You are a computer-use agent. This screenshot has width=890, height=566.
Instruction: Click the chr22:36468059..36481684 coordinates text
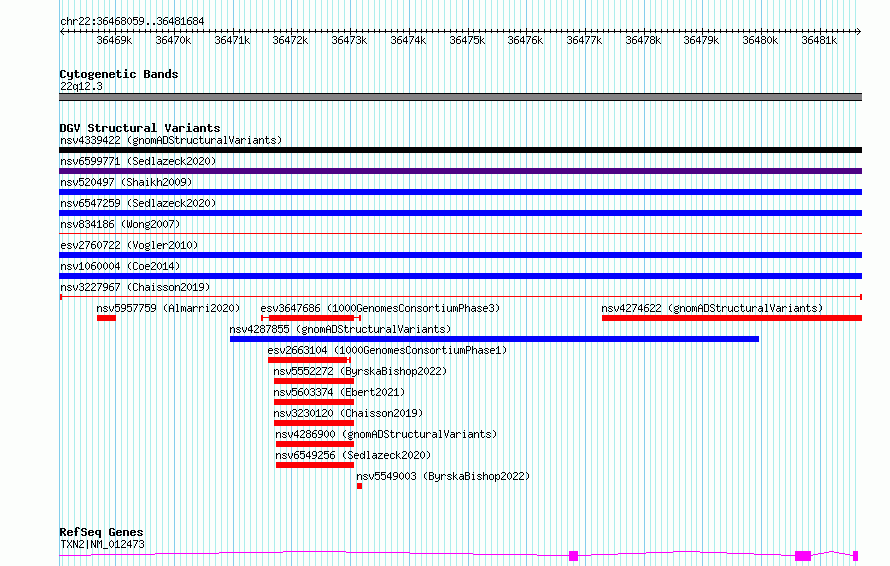132,21
